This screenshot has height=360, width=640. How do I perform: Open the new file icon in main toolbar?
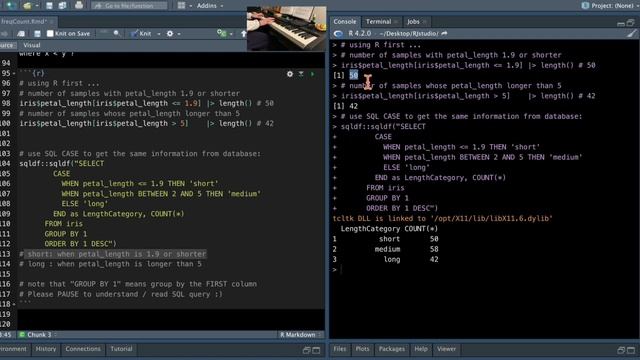coord(11,5)
